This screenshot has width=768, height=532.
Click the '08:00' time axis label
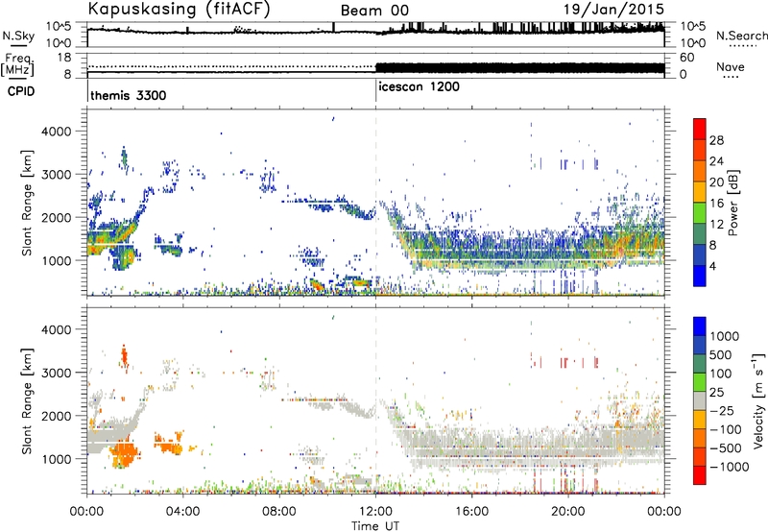click(x=279, y=512)
